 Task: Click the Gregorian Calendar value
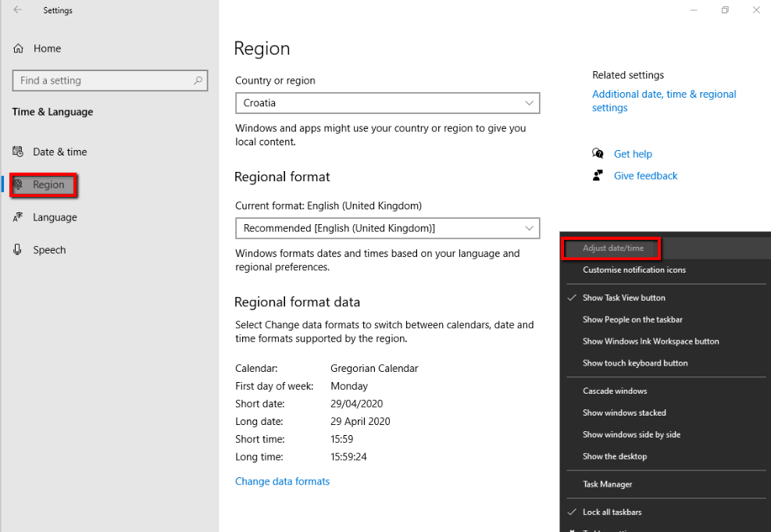(374, 368)
